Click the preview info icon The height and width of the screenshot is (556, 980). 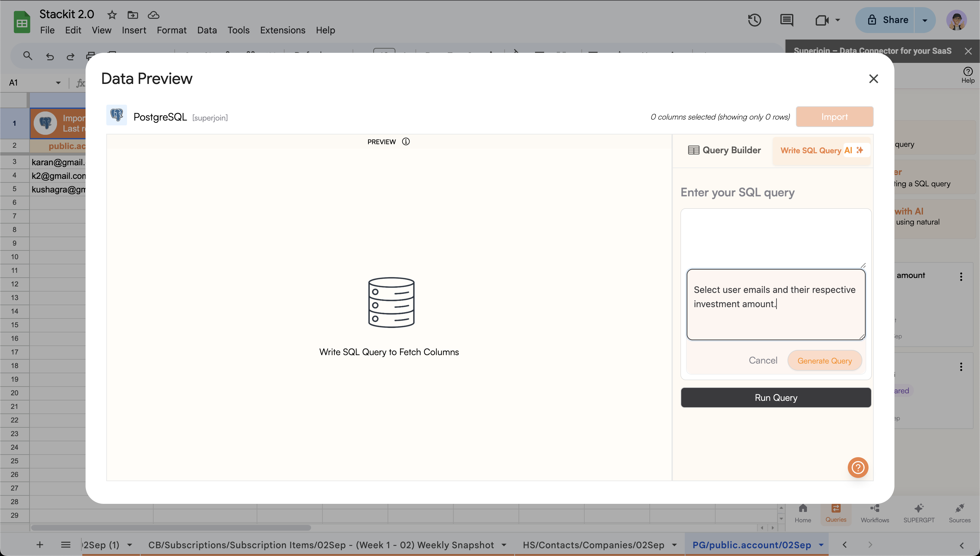(406, 142)
